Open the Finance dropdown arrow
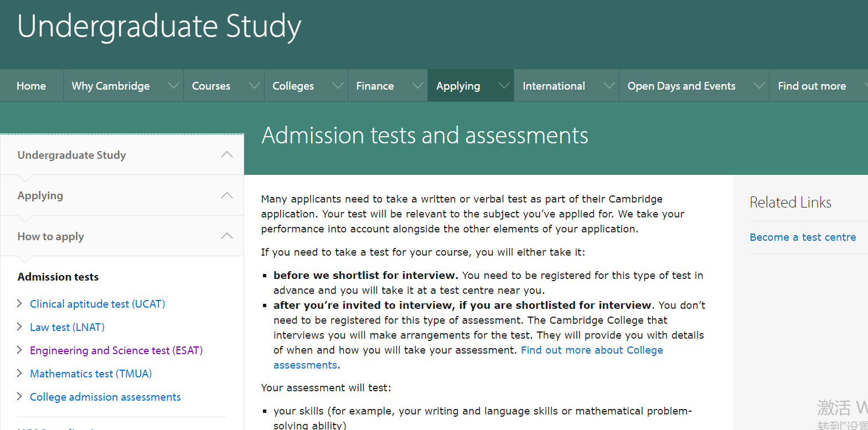 417,86
